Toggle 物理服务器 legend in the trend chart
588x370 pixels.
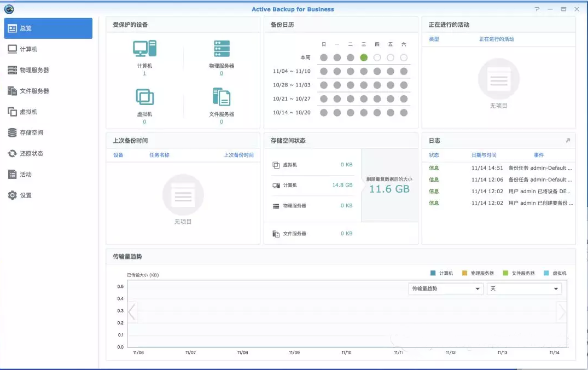478,273
